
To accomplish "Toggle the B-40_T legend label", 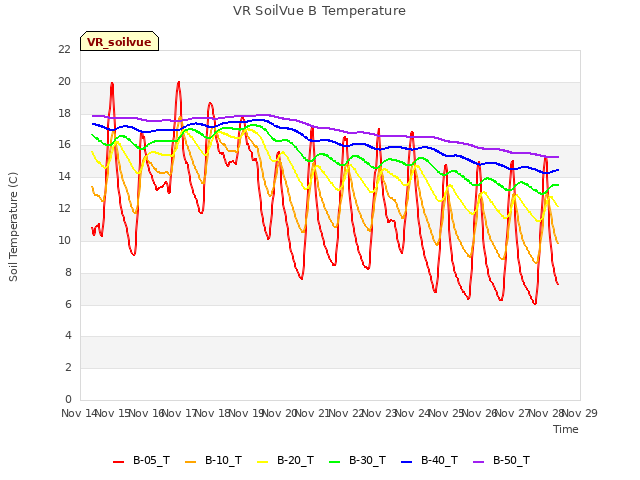I will (x=440, y=460).
